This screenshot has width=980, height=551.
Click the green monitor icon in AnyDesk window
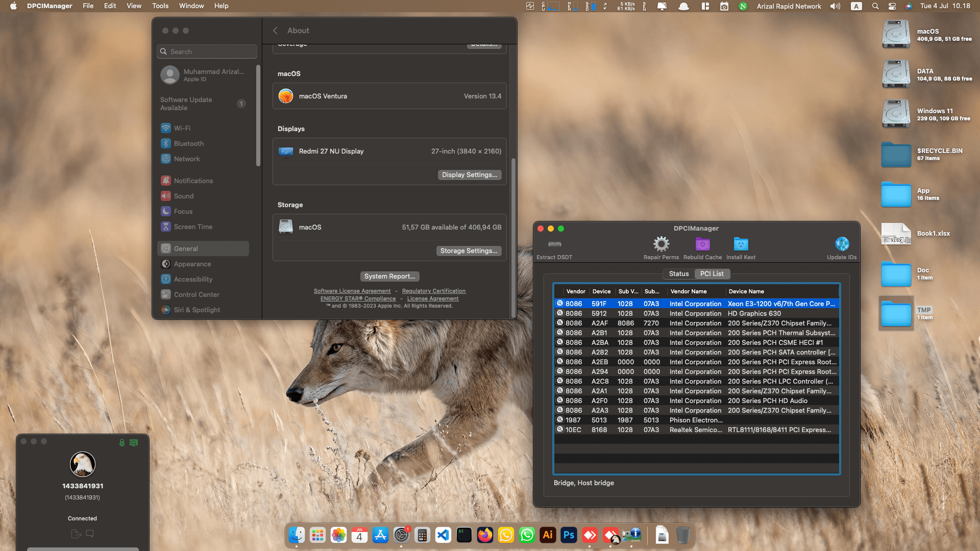pyautogui.click(x=134, y=443)
